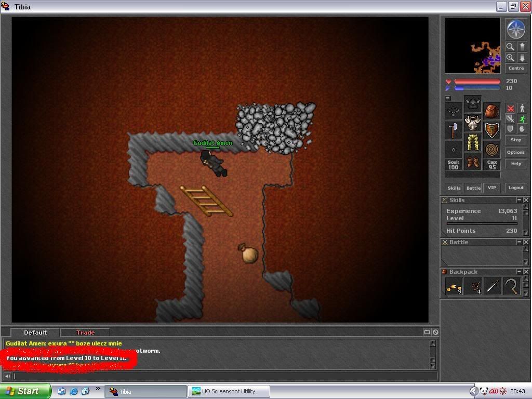Click the wooden ladder in the cave
Viewport: 532px width, 399px height.
tap(206, 201)
